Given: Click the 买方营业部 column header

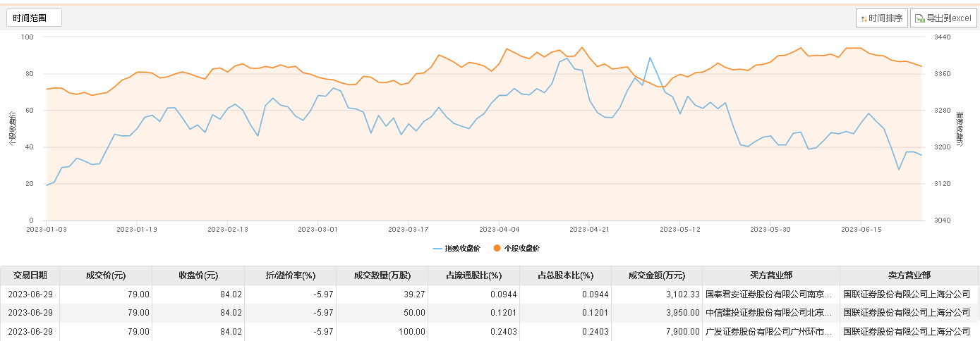Looking at the screenshot, I should pos(771,275).
